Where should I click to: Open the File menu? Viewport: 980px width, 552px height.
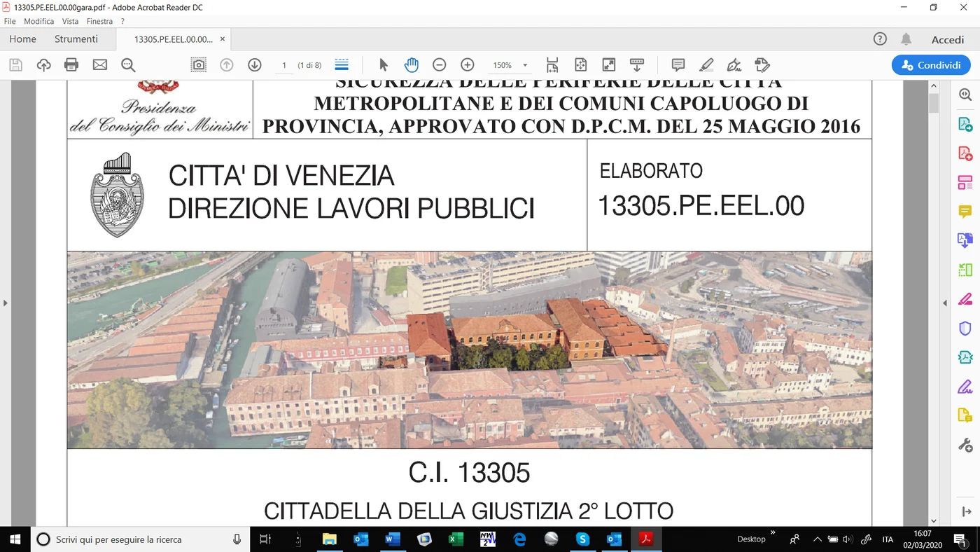(10, 22)
